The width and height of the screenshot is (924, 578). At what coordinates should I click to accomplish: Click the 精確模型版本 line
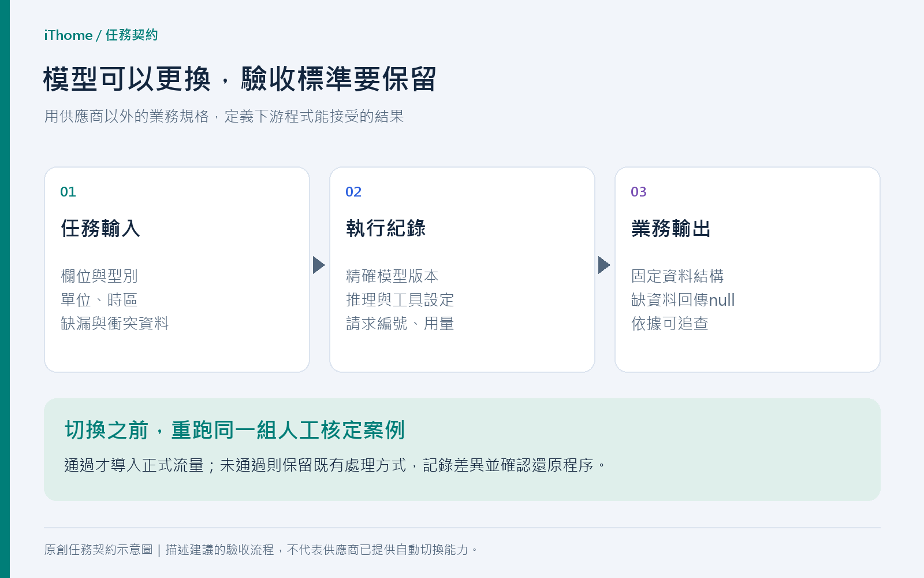click(392, 276)
